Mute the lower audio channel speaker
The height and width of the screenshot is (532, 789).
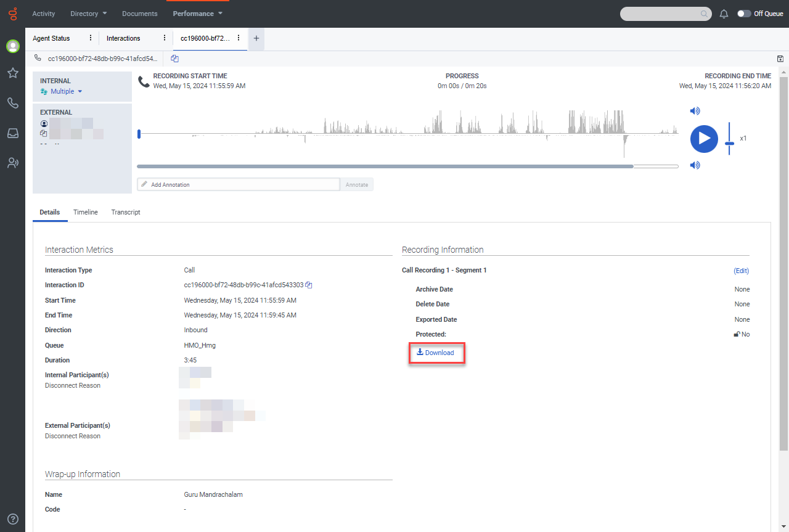pos(695,165)
